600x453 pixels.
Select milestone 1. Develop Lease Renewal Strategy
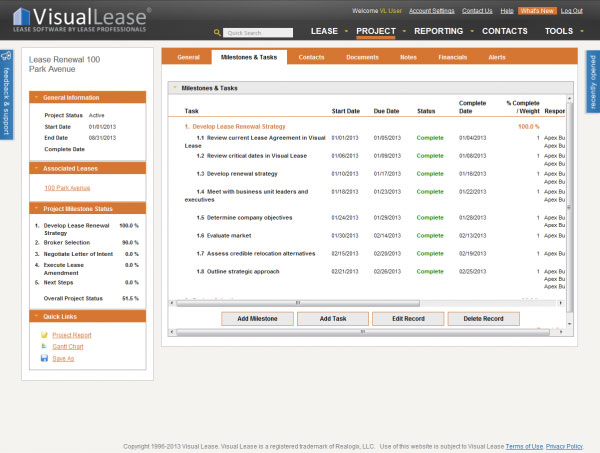click(x=235, y=127)
